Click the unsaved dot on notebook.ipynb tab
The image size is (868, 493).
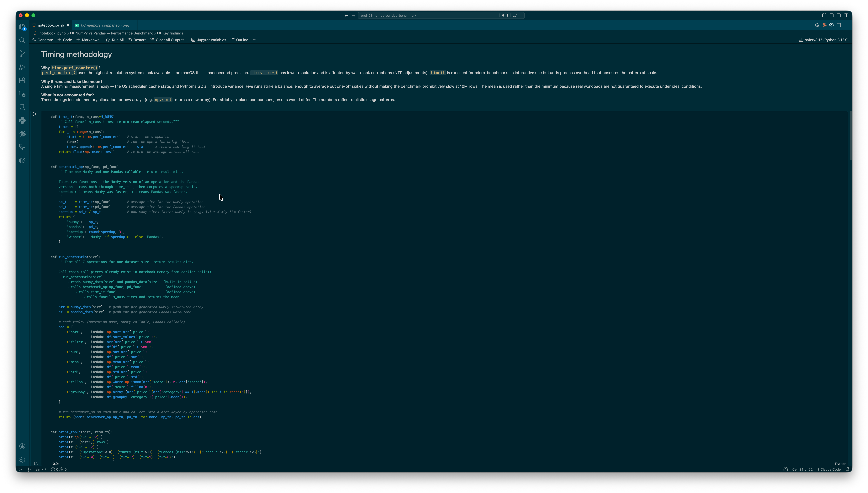(x=68, y=25)
